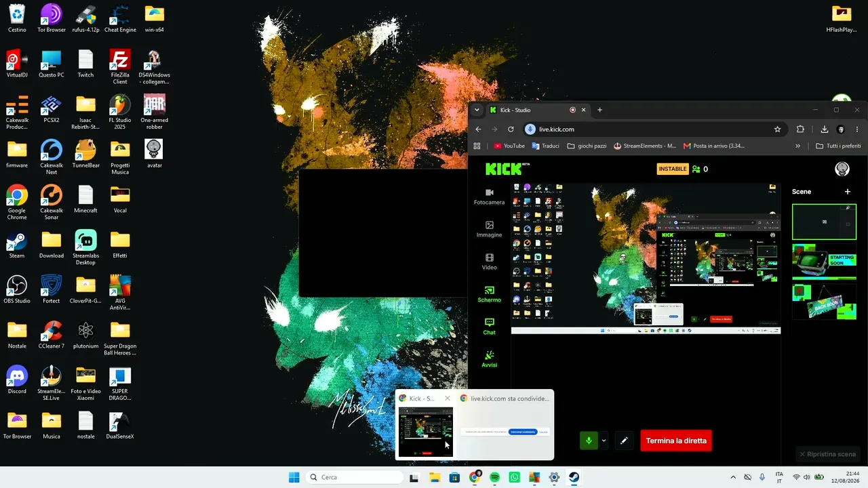Viewport: 868px width, 488px height.
Task: Expand the microphone options dropdown arrow
Action: 604,441
